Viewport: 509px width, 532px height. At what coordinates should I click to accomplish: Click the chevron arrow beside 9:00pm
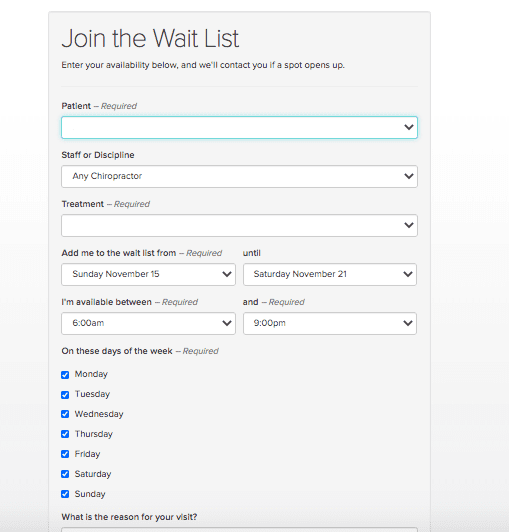(x=408, y=323)
